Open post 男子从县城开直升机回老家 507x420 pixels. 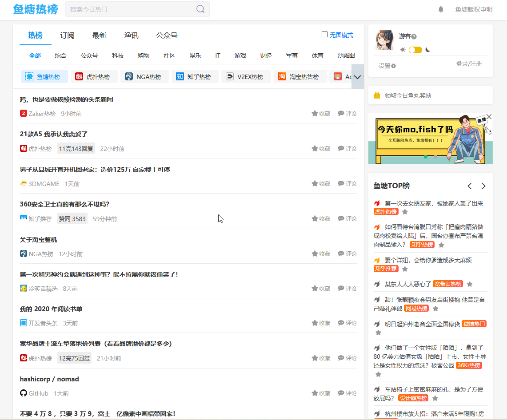[x=95, y=170]
